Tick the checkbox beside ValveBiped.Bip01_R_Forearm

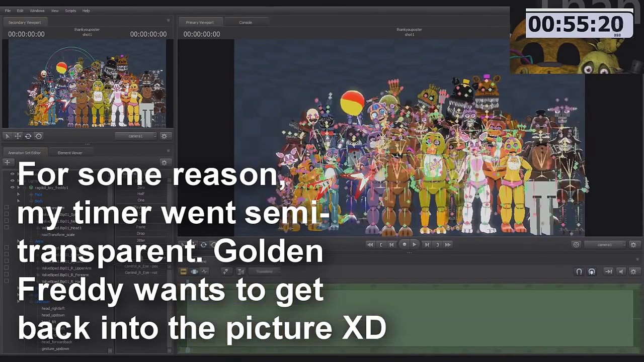tap(7, 275)
